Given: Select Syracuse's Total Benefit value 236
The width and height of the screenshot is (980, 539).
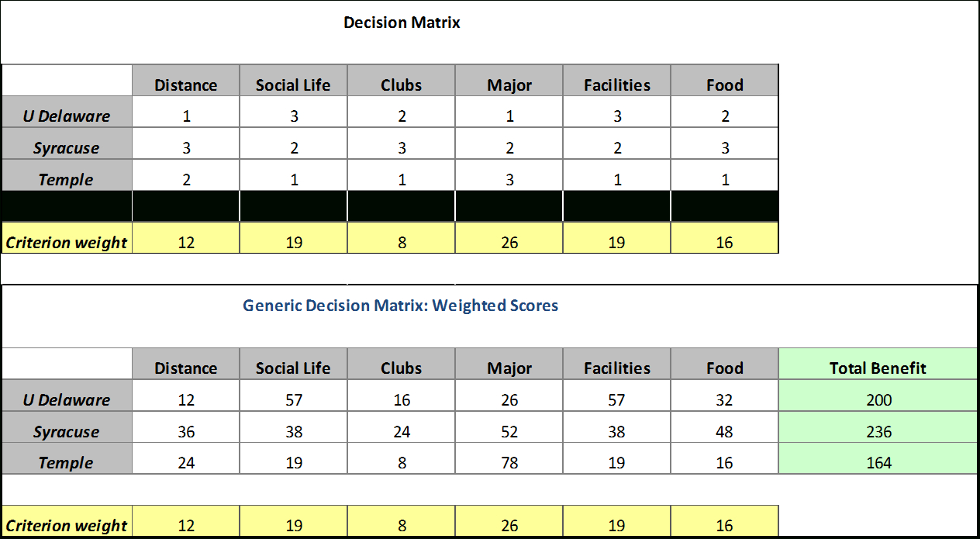Looking at the screenshot, I should pyautogui.click(x=879, y=432).
